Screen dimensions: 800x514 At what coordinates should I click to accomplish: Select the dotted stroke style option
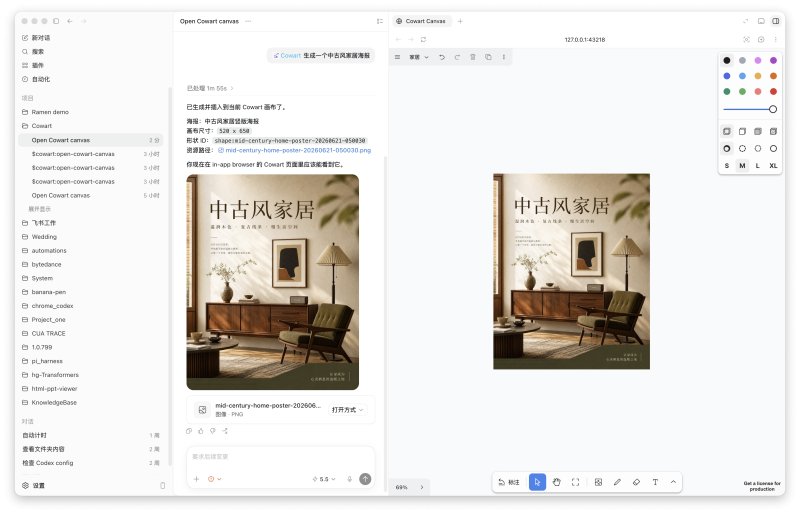[x=758, y=149]
